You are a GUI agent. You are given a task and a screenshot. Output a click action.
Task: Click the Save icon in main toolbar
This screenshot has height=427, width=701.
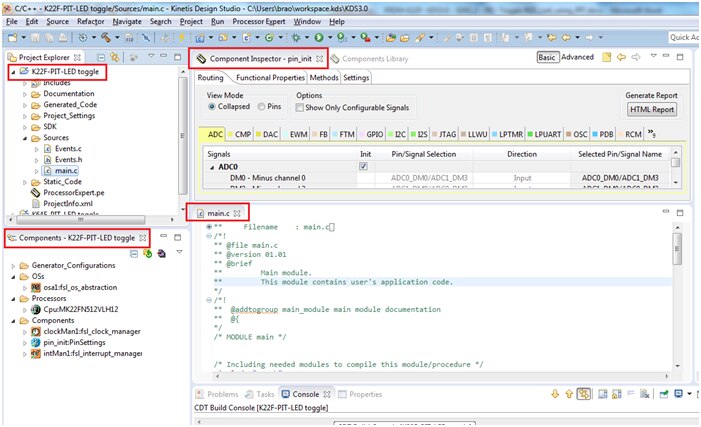[x=37, y=38]
